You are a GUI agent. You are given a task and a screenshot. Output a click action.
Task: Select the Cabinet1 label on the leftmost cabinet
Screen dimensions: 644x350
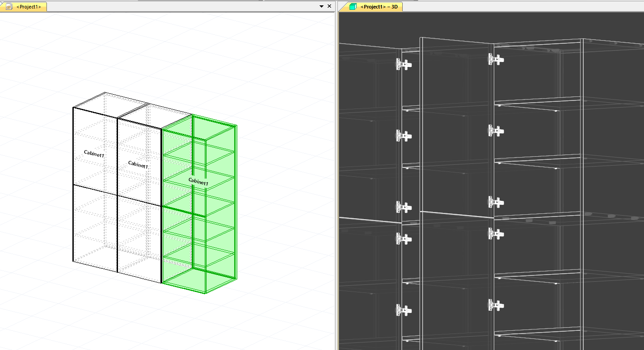click(94, 154)
